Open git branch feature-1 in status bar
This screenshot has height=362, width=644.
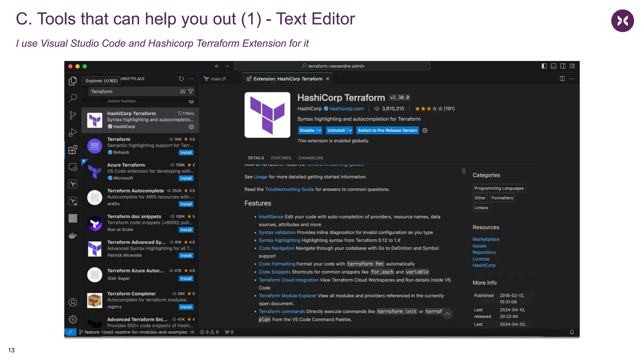[133, 332]
